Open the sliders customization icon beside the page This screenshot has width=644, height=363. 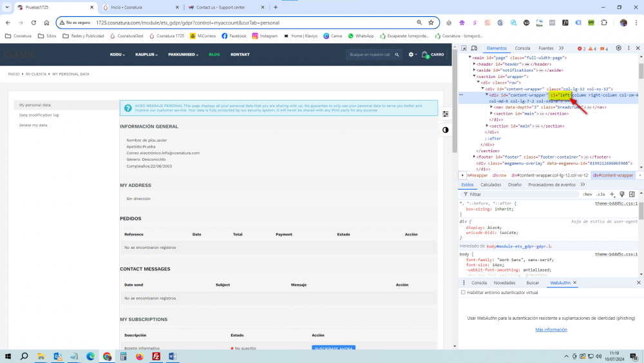click(x=445, y=113)
